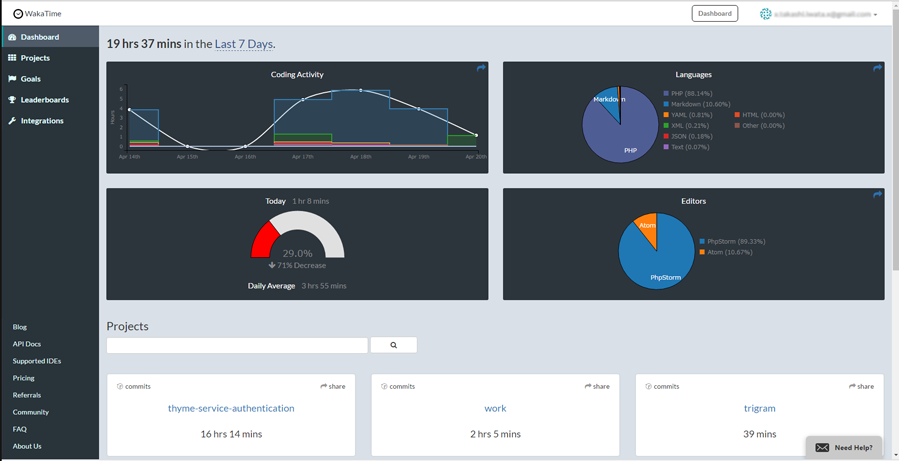The image size is (899, 461).
Task: Click the Atom slice of Editors pie
Action: pyautogui.click(x=648, y=224)
